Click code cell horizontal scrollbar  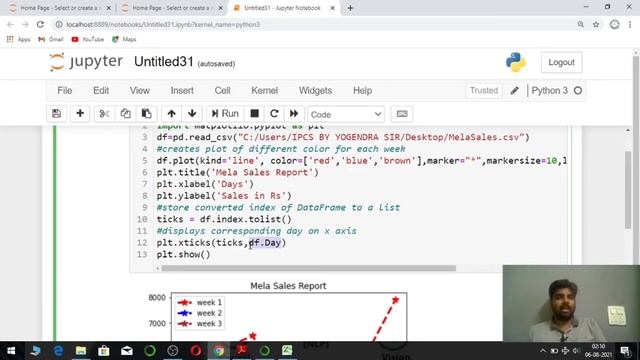[309, 268]
